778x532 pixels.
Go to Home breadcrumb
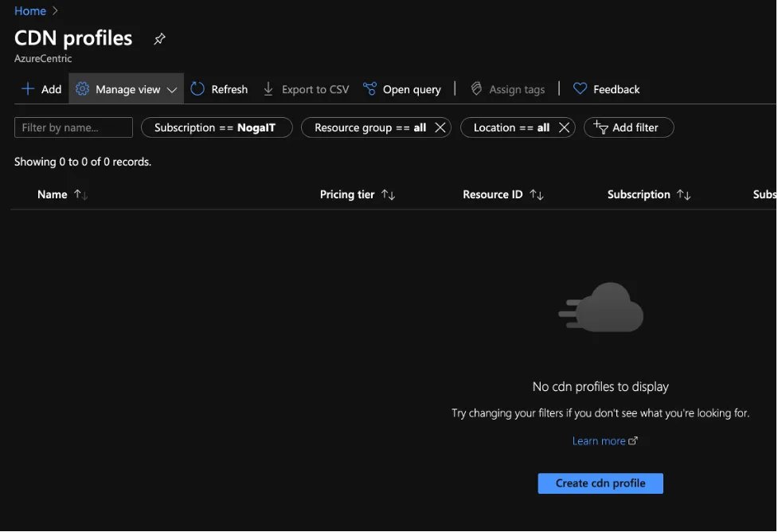pyautogui.click(x=30, y=11)
